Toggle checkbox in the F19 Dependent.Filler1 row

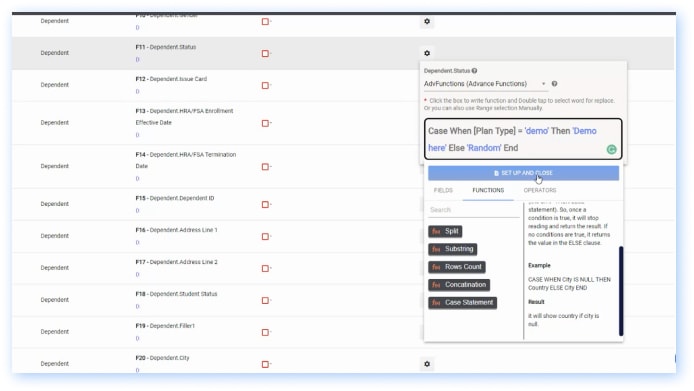click(265, 333)
